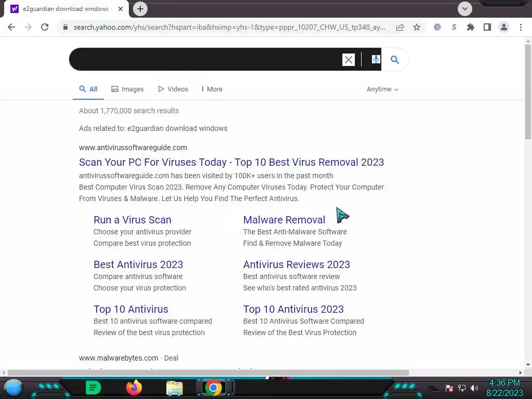The image size is (532, 399).
Task: Switch to the Images results tab
Action: (x=128, y=89)
